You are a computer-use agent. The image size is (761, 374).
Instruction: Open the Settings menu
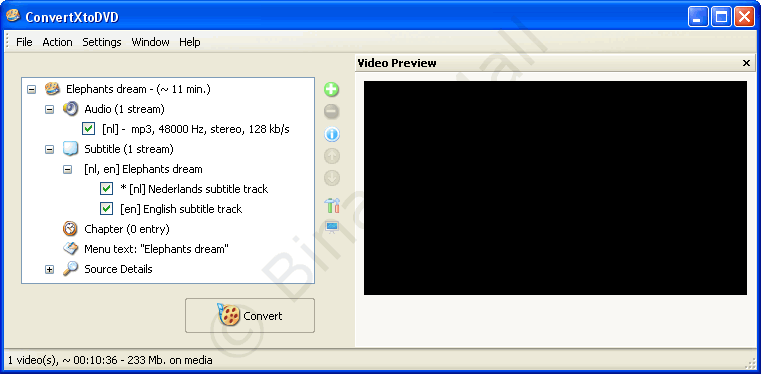point(102,42)
